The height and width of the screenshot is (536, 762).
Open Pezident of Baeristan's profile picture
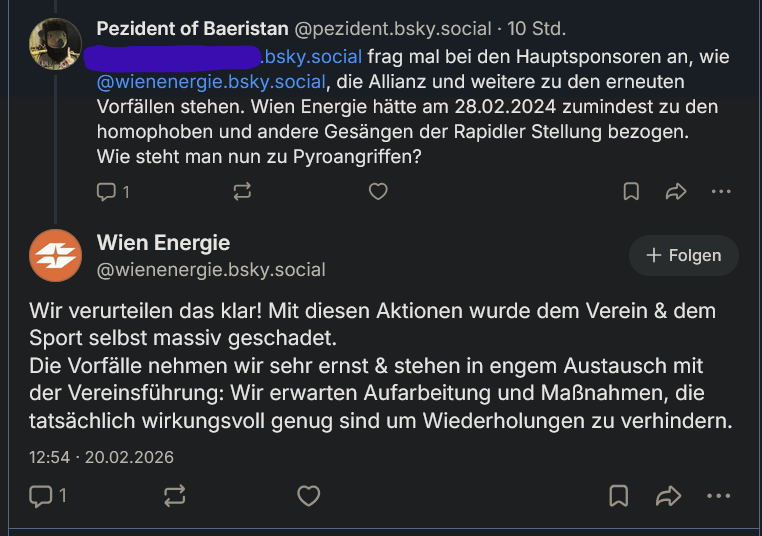coord(55,44)
